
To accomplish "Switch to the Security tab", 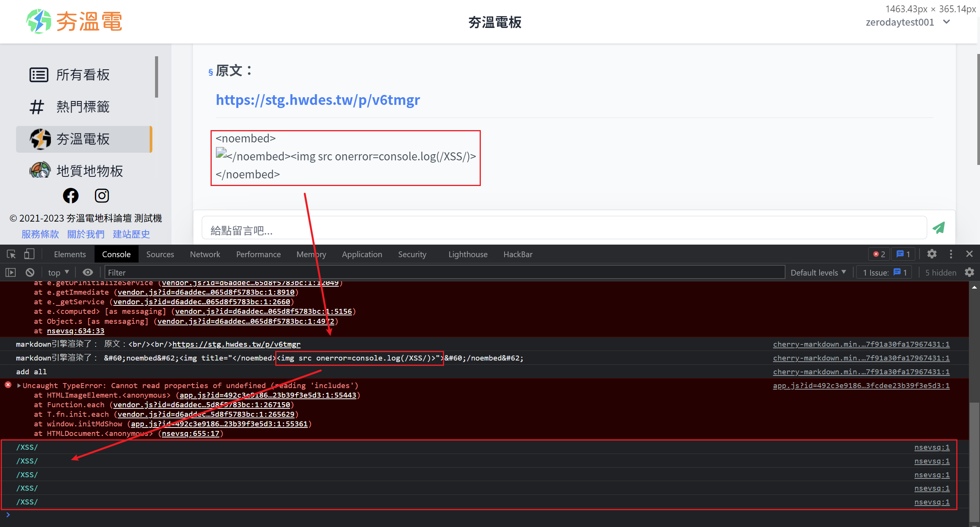I will pos(412,254).
